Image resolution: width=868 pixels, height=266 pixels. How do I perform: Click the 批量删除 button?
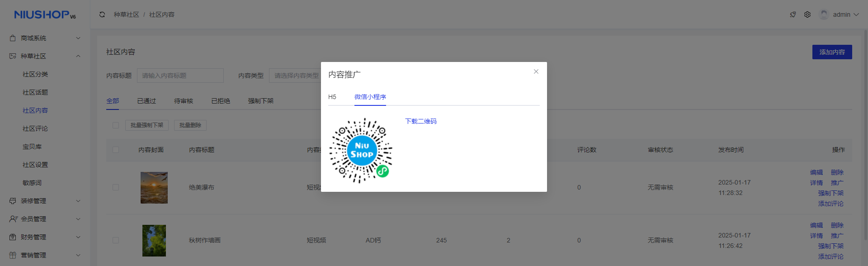[190, 125]
